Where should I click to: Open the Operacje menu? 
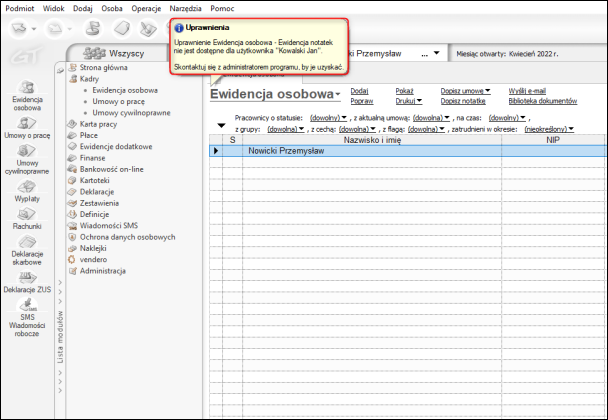click(x=146, y=7)
